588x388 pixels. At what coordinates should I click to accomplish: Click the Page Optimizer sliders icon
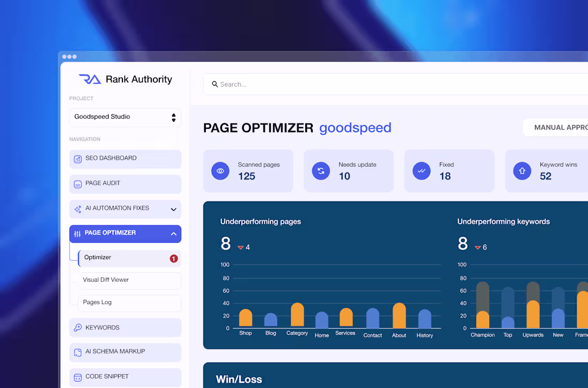coord(78,234)
